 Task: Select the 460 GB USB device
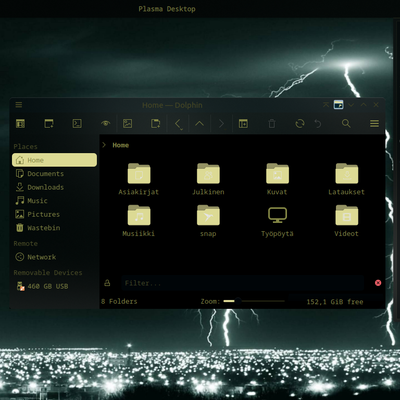pos(54,286)
